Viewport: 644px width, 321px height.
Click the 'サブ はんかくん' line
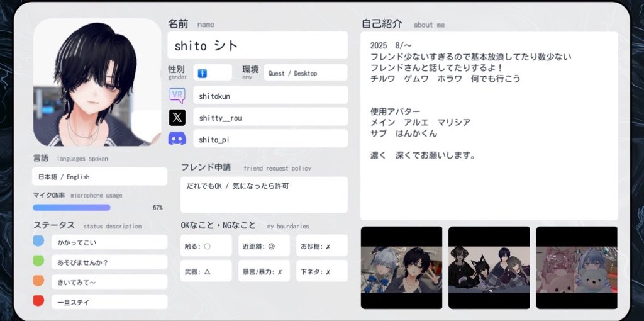point(404,133)
